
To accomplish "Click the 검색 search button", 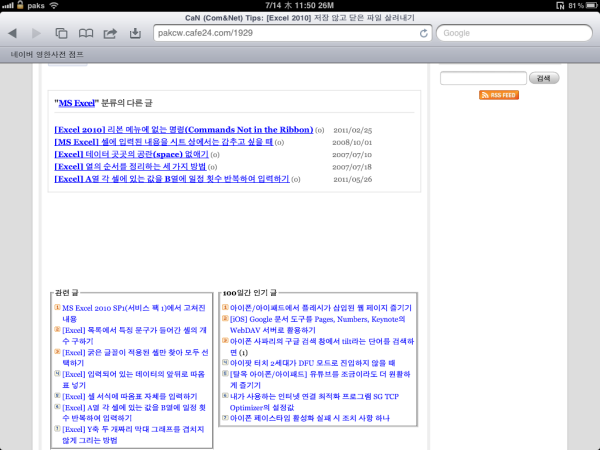I will pos(544,78).
